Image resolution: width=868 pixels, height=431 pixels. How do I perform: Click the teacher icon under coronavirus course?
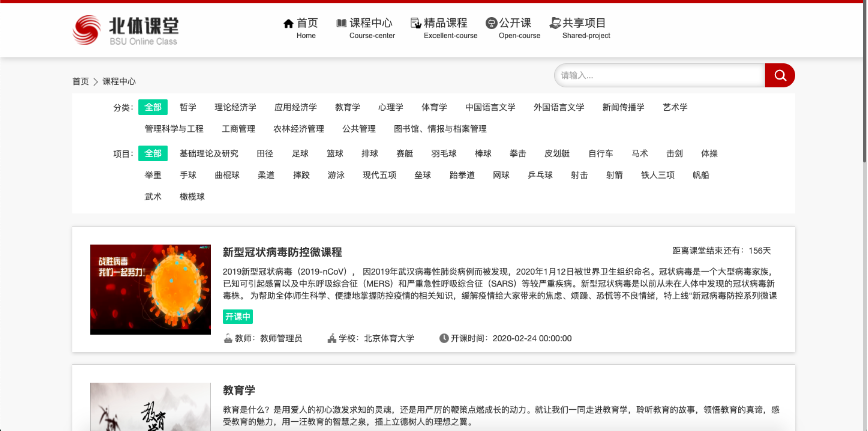228,338
